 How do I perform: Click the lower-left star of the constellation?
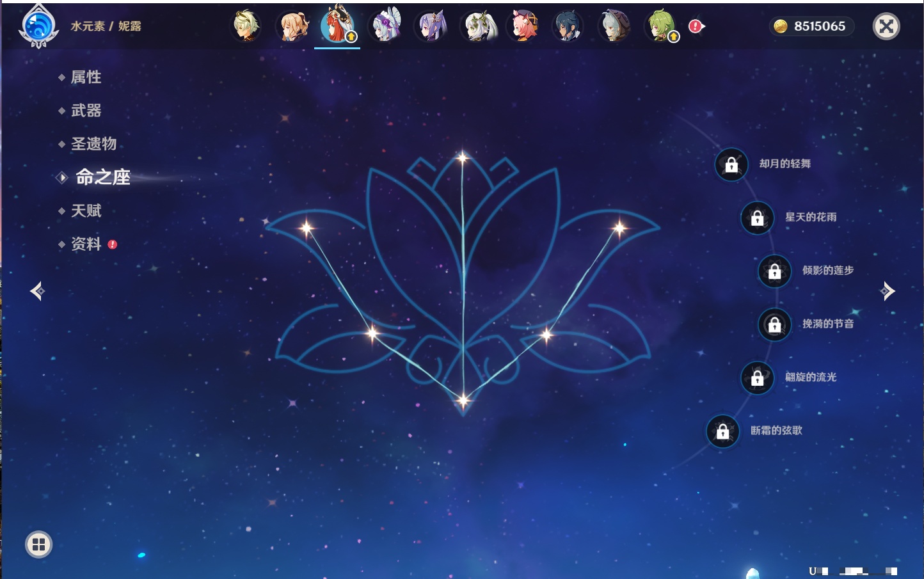click(x=372, y=333)
